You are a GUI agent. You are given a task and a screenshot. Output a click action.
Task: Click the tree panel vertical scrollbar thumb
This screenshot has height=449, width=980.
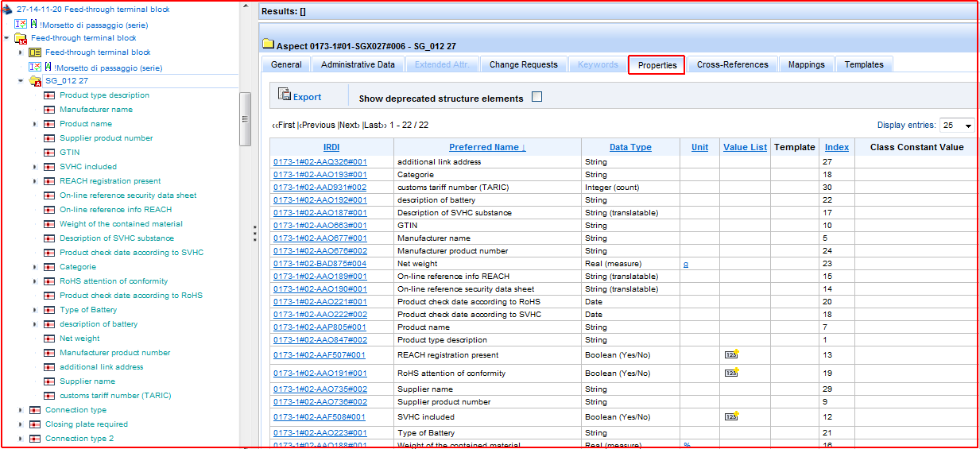pos(245,119)
